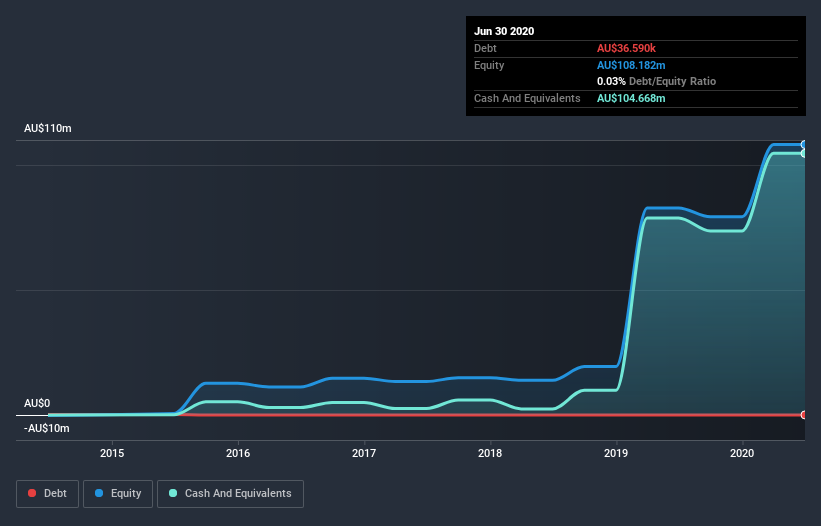Click Cash And Equivalents label in tooltip
The height and width of the screenshot is (526, 821).
pyautogui.click(x=527, y=98)
